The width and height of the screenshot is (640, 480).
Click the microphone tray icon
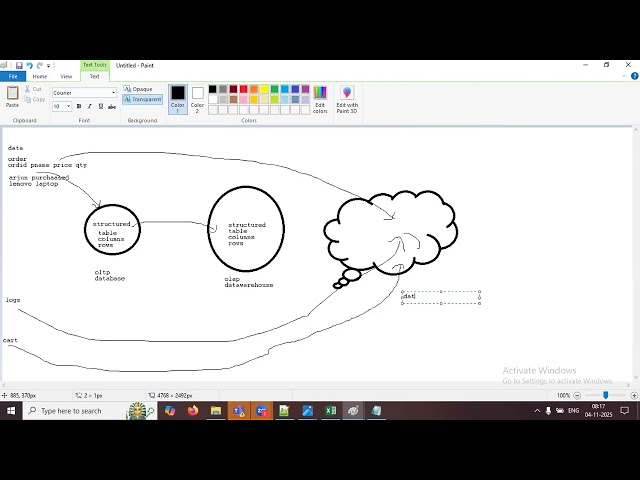click(548, 411)
